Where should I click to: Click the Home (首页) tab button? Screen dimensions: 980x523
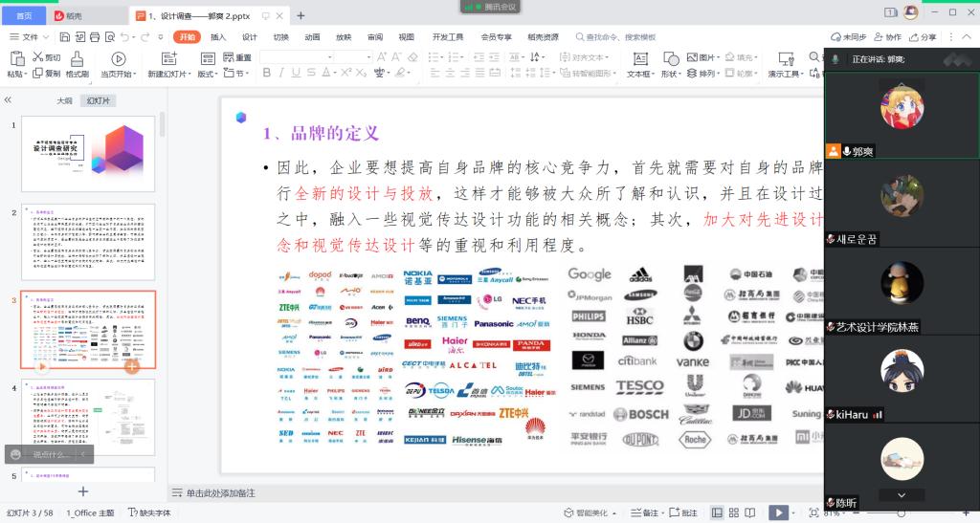[24, 15]
